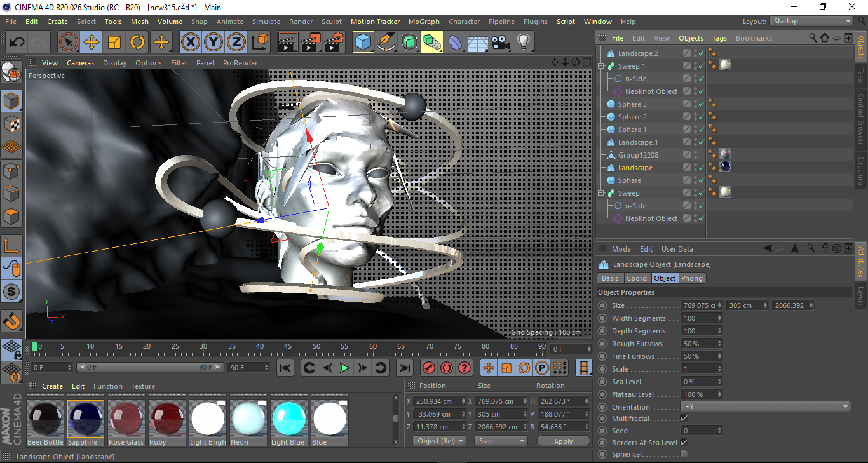Open the Cube primitive tool
This screenshot has width=868, height=463.
pos(363,43)
